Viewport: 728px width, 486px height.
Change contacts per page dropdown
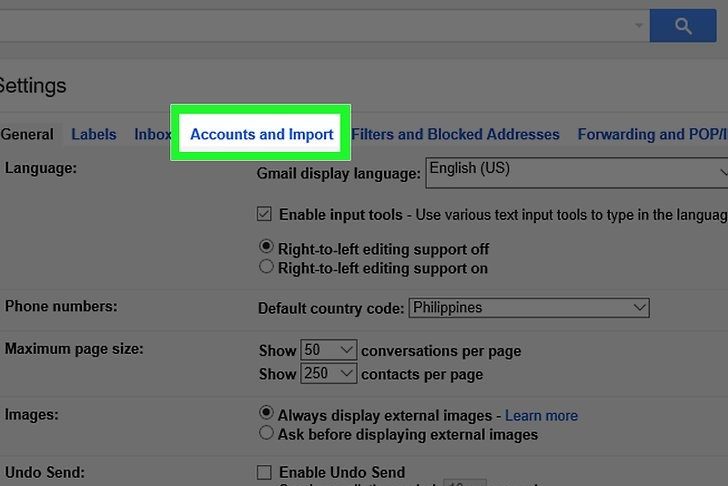328,373
